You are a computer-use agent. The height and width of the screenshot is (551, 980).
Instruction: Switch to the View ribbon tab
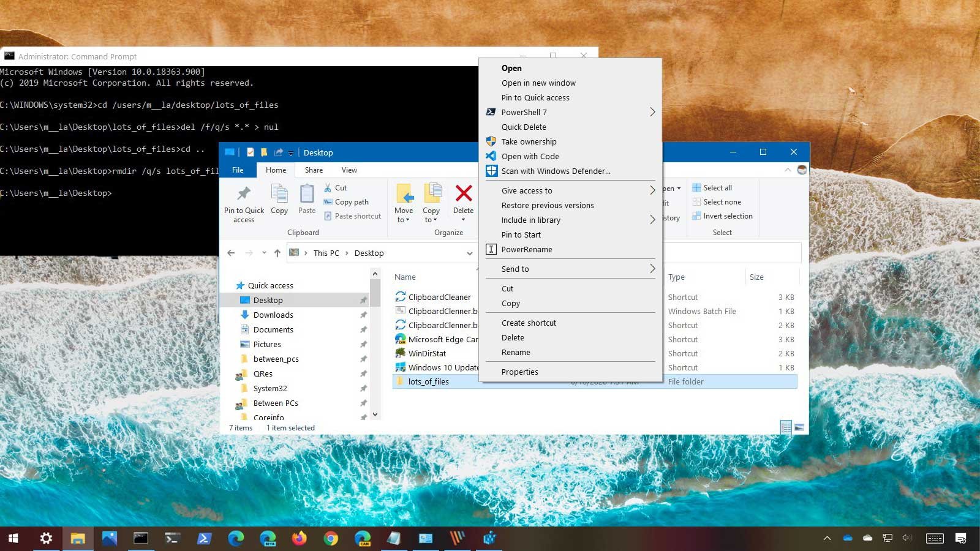pos(349,170)
